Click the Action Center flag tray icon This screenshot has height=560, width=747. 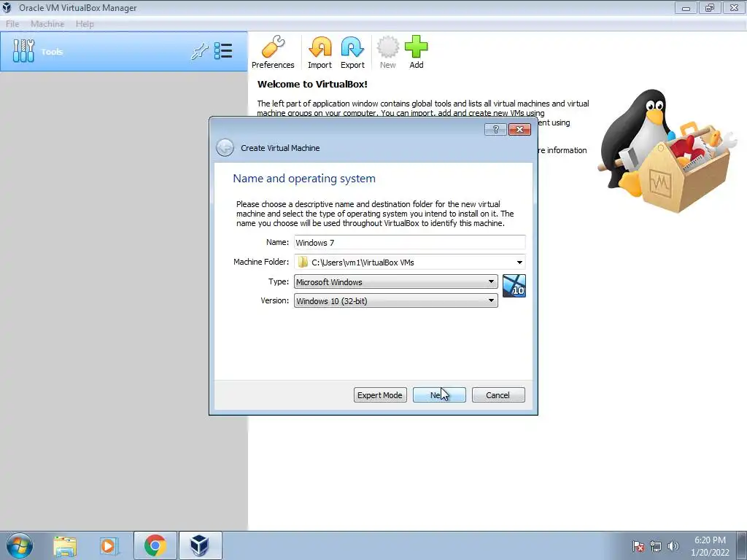click(638, 546)
